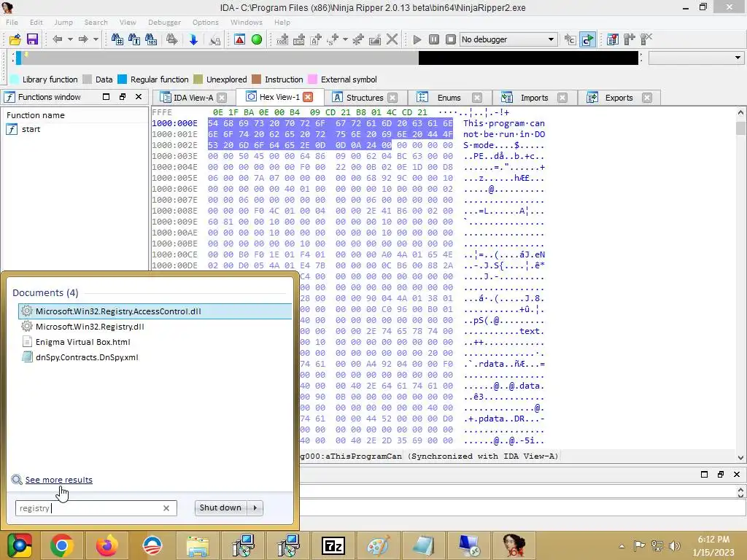
Task: Click the highlighted C refresh toolbar icon
Action: [x=588, y=39]
